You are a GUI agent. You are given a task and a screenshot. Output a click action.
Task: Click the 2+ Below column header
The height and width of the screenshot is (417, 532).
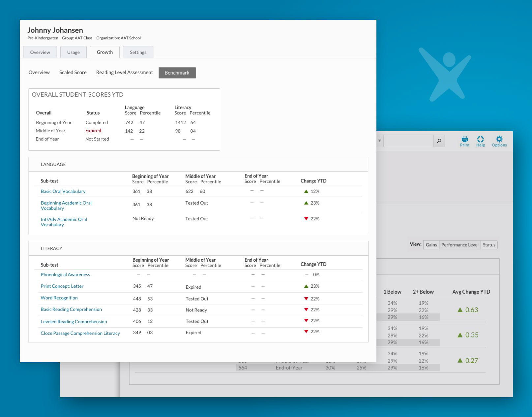(x=423, y=292)
